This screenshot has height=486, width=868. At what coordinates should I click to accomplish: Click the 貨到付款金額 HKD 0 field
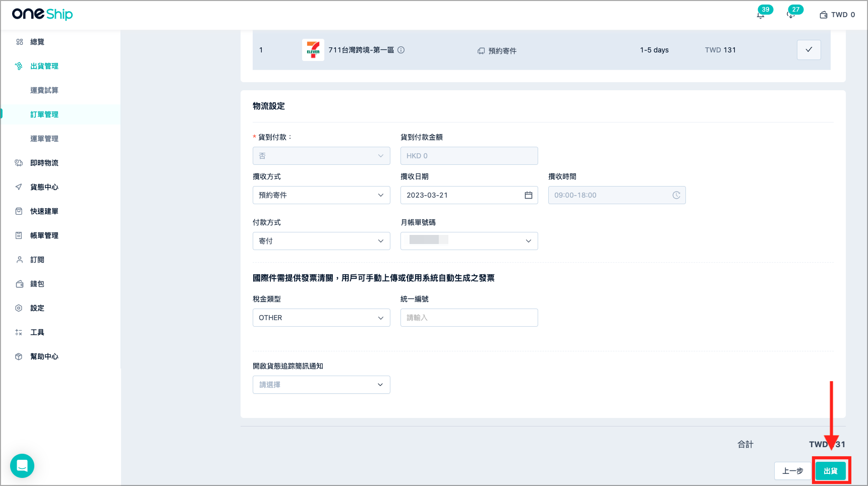[x=469, y=156]
